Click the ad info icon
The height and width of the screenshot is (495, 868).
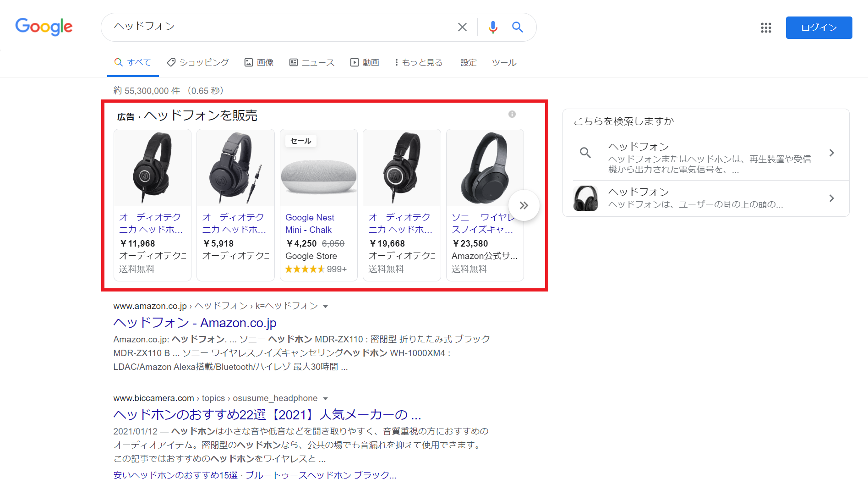[512, 114]
